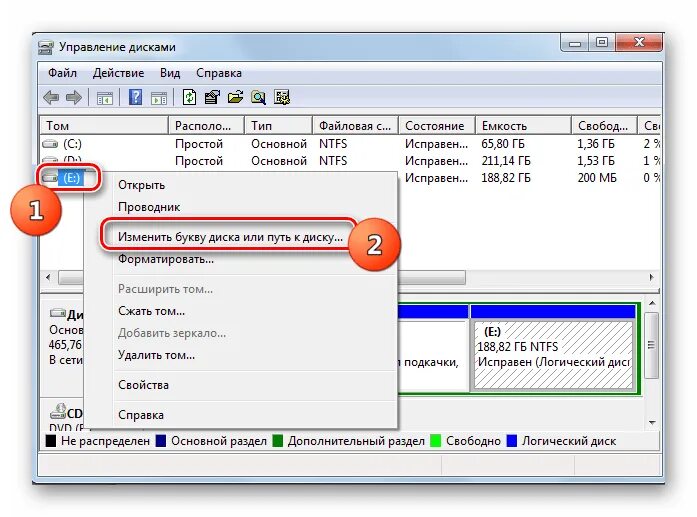Select Изменить букву диска или путь к диску
This screenshot has width=697, height=517.
(230, 237)
